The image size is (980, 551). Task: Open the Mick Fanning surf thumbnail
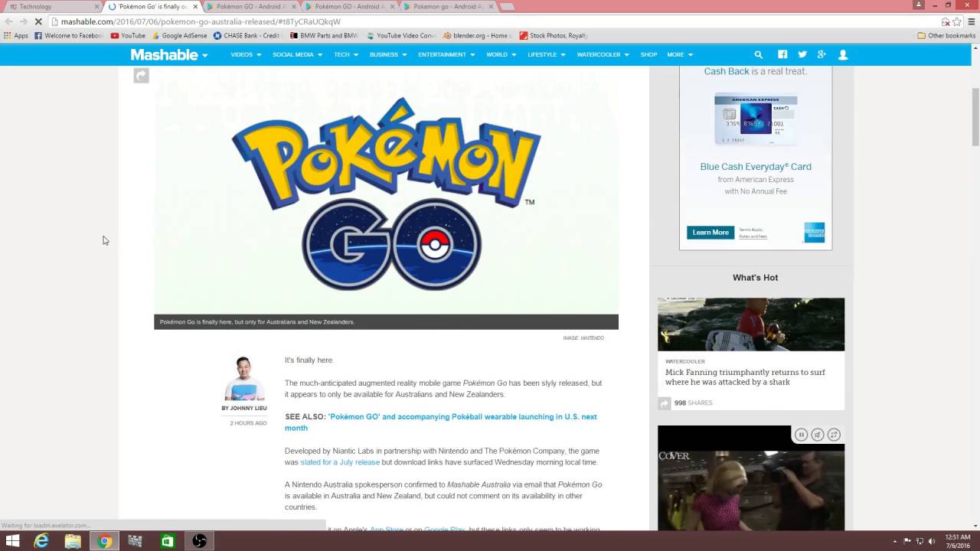(751, 324)
